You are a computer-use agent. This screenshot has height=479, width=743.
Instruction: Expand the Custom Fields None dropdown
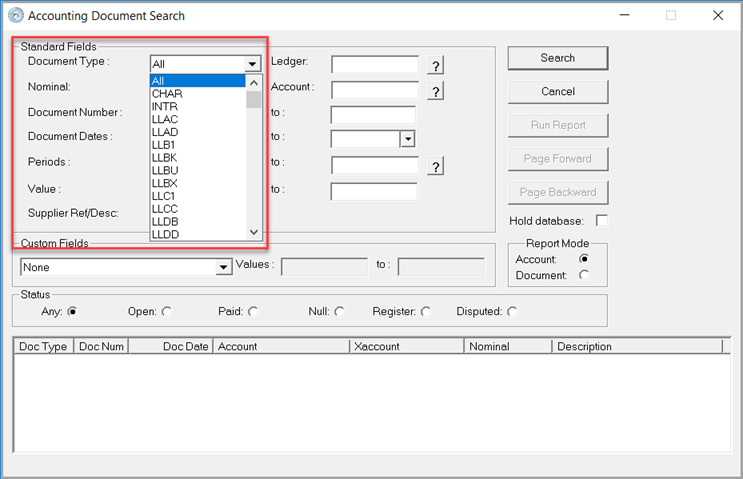click(x=224, y=268)
